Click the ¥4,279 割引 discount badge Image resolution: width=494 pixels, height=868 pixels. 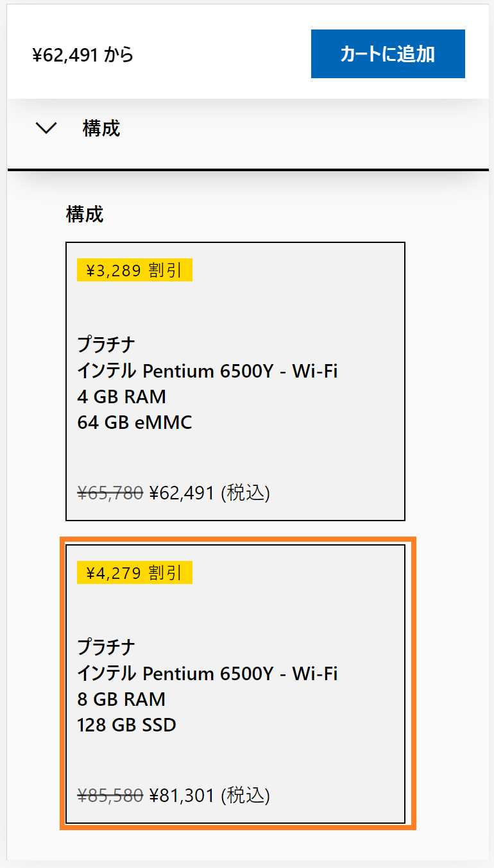[x=134, y=573]
